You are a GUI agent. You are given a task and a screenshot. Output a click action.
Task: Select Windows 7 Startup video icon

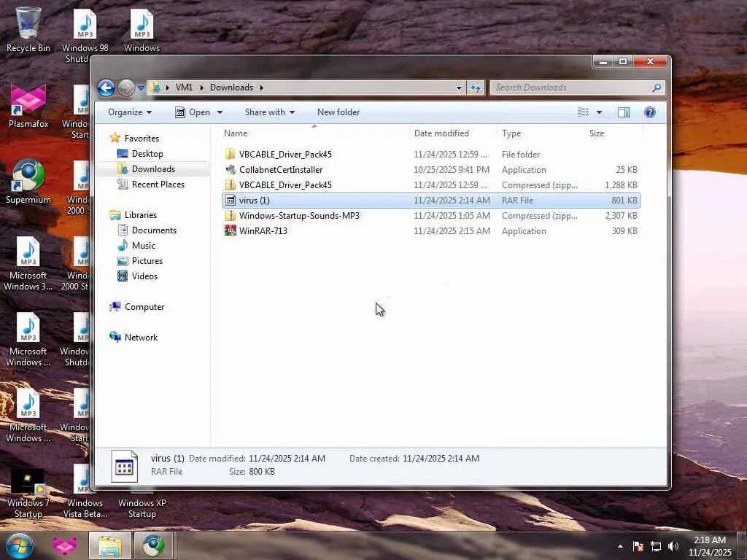(28, 493)
